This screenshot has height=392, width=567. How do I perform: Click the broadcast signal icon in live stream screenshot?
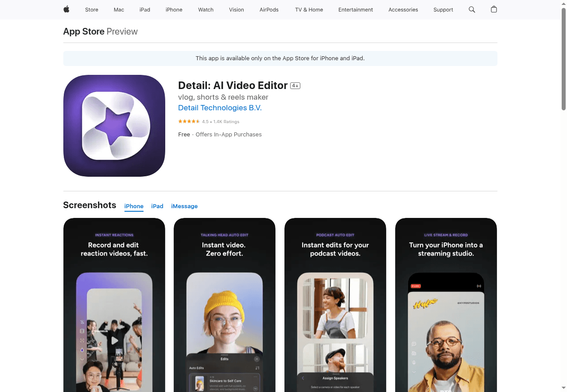tap(479, 286)
